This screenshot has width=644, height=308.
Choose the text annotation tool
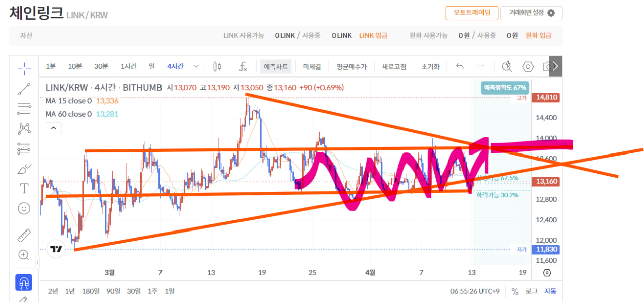coord(24,188)
